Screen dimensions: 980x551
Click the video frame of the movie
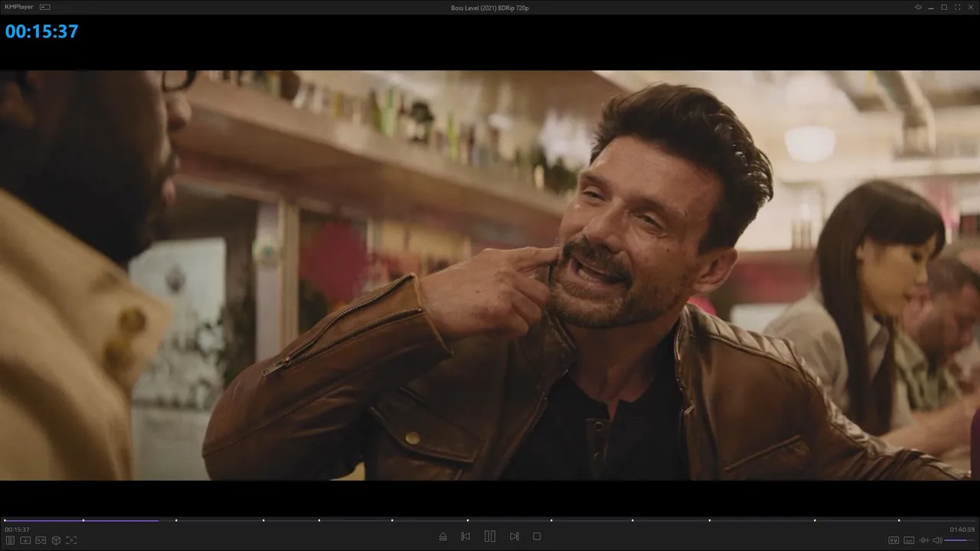pyautogui.click(x=490, y=275)
